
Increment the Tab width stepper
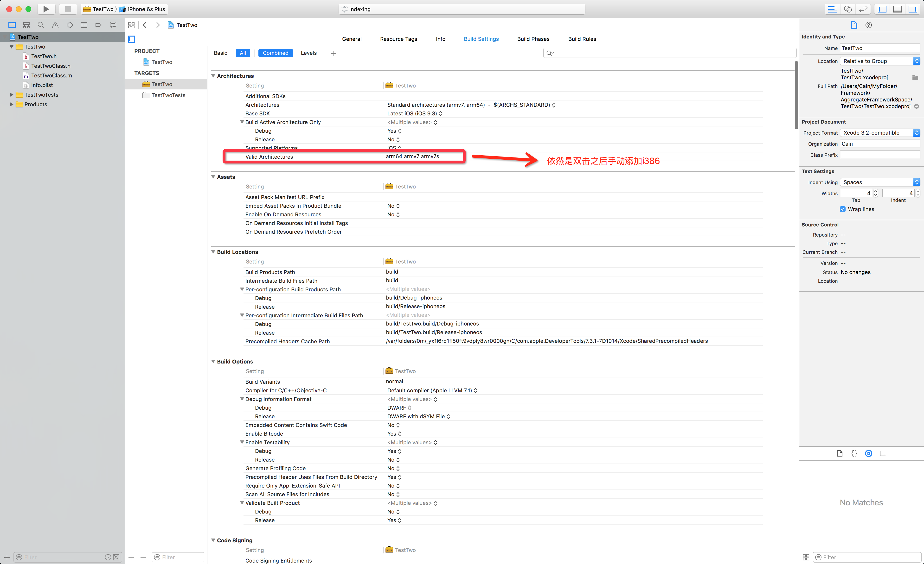(x=876, y=191)
